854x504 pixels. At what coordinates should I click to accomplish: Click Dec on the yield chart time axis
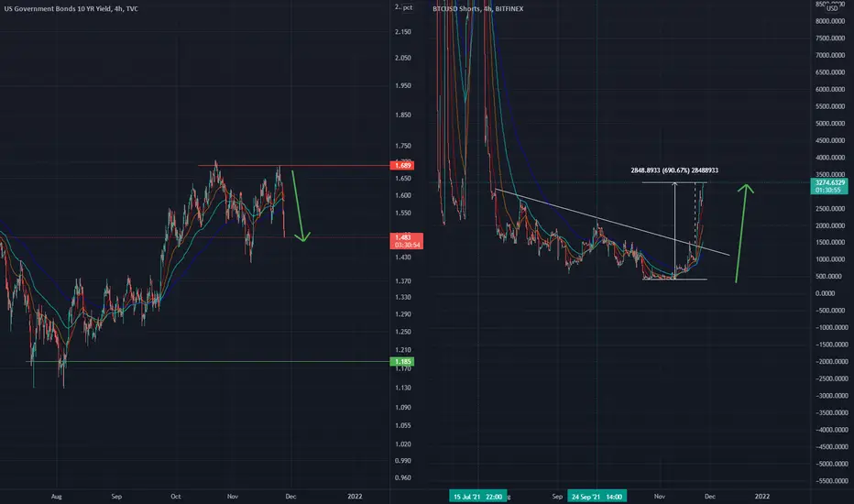click(x=290, y=497)
